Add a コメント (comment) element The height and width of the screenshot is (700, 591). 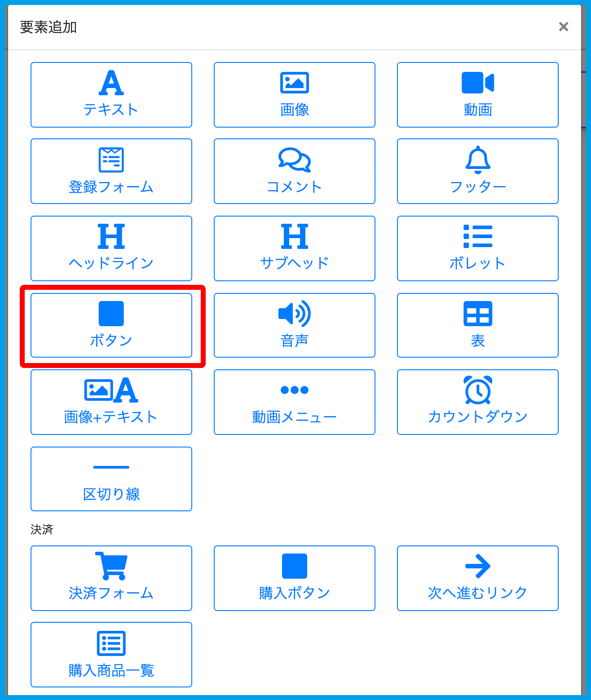pyautogui.click(x=294, y=171)
